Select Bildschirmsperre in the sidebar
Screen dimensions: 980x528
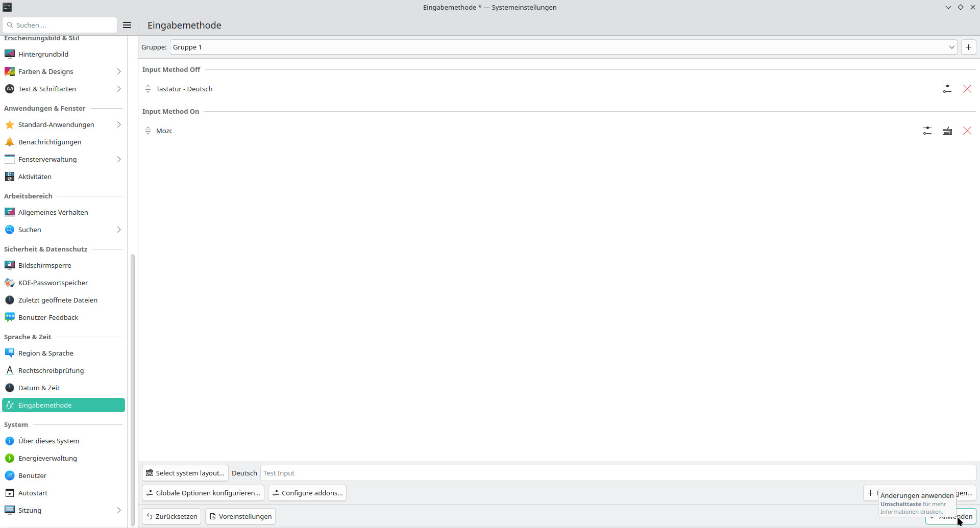click(44, 265)
